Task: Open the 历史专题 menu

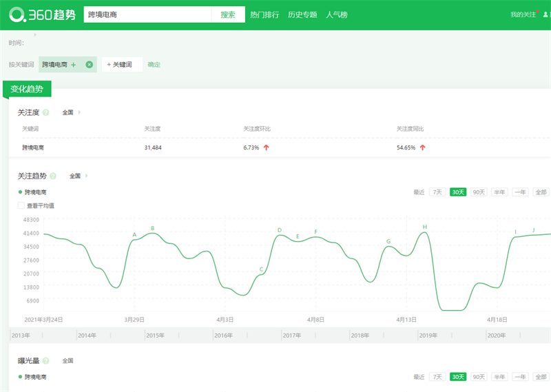Action: pyautogui.click(x=302, y=14)
